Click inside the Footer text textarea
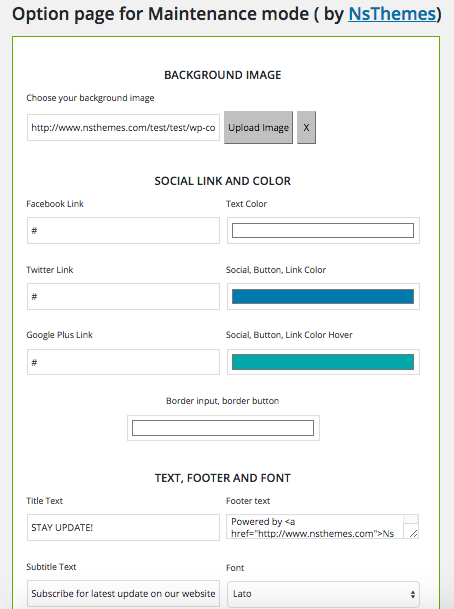Image resolution: width=454 pixels, height=609 pixels. tap(315, 527)
